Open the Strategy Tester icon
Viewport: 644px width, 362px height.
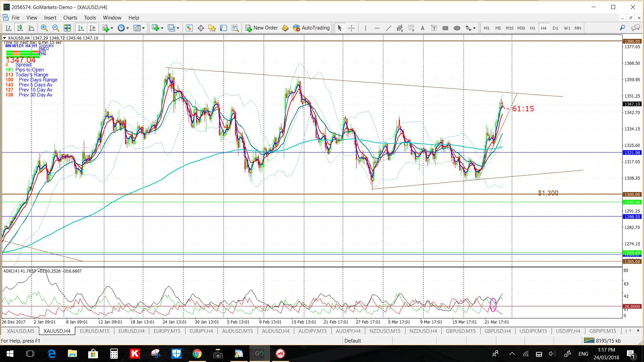click(235, 28)
